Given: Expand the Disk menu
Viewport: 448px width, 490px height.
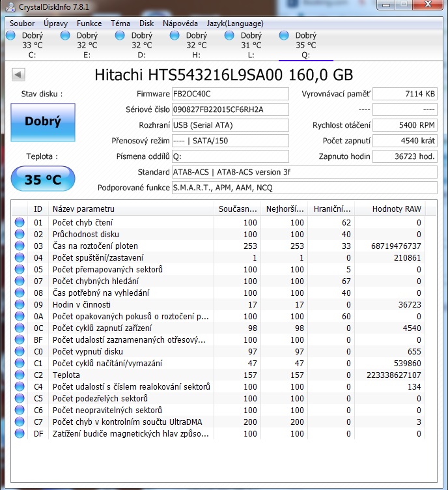Looking at the screenshot, I should [x=147, y=23].
